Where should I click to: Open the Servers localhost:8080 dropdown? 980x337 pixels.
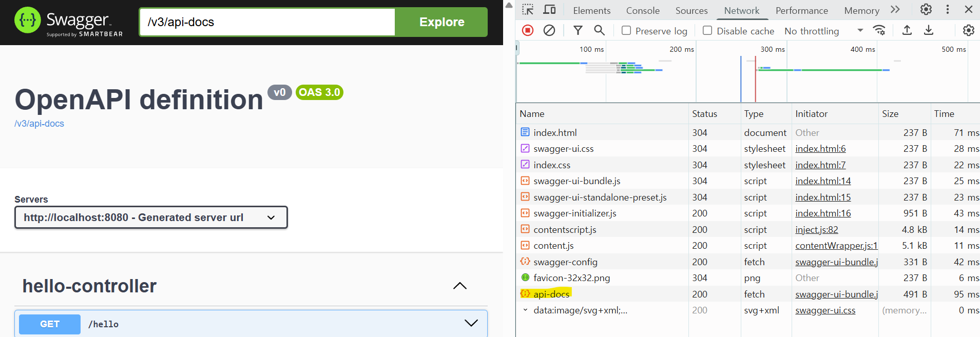point(151,217)
